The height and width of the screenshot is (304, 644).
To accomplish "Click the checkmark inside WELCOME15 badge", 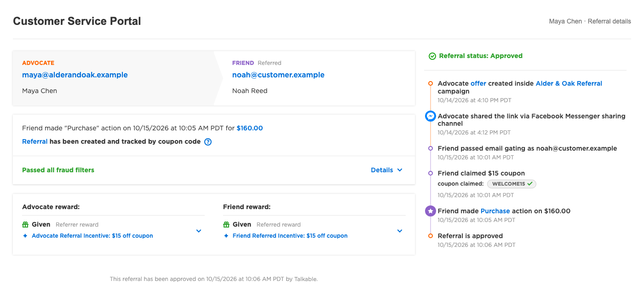I will [530, 184].
